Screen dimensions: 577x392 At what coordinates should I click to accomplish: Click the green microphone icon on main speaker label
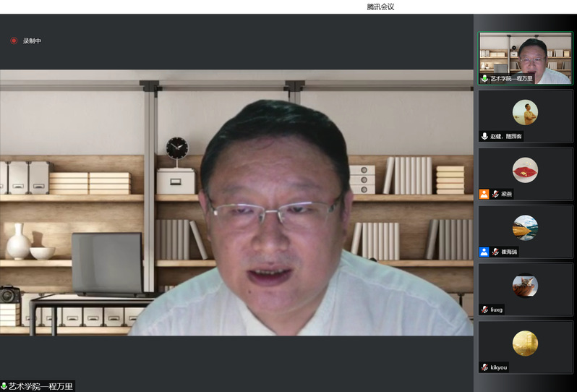4,386
